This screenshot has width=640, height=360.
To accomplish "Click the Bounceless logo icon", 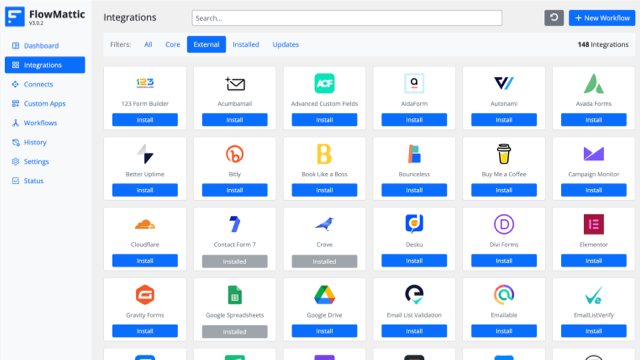I will coord(414,154).
